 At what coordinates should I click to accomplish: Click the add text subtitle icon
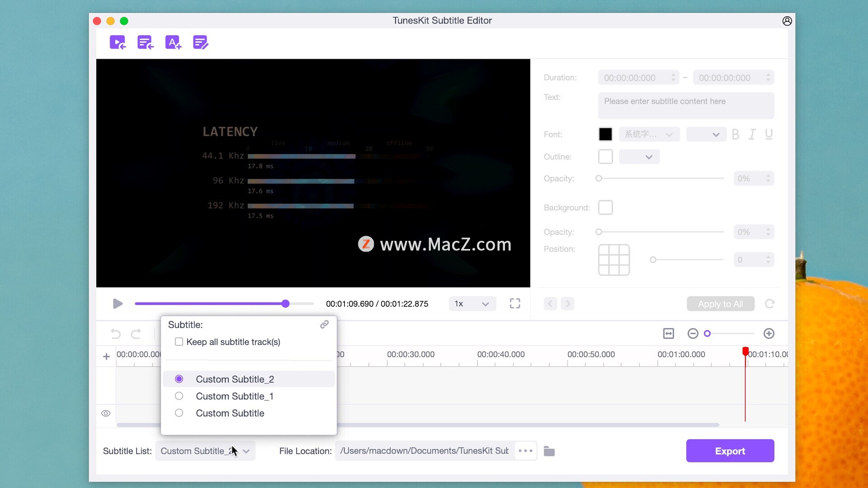[x=173, y=42]
